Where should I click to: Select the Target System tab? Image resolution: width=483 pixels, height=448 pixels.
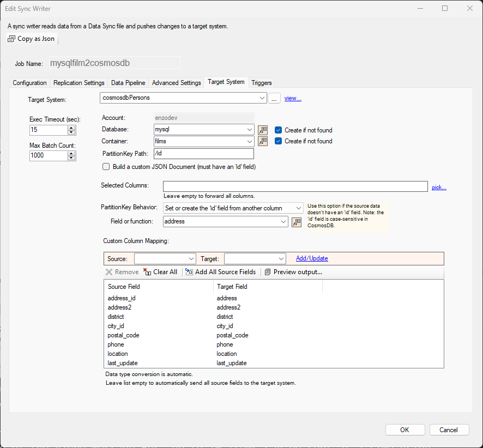pyautogui.click(x=226, y=82)
